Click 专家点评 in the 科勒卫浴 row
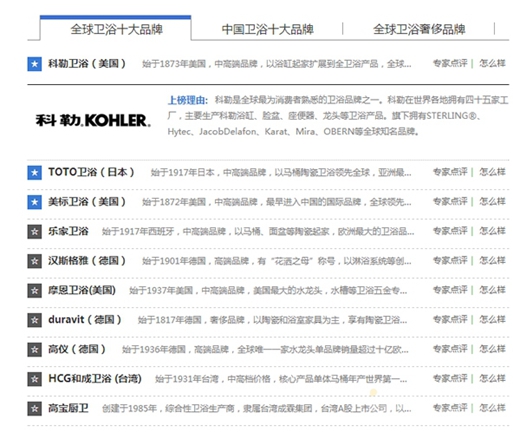 [450, 63]
